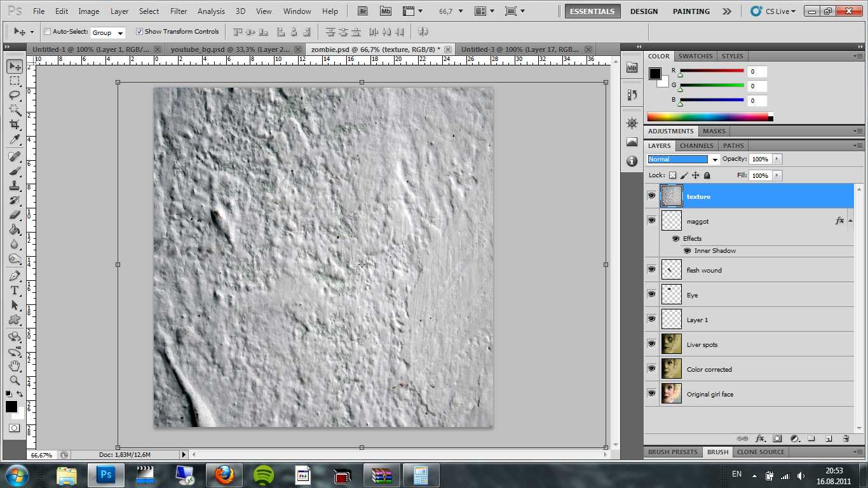Open the CS Live dropdown
Image resolution: width=868 pixels, height=488 pixels.
(773, 11)
